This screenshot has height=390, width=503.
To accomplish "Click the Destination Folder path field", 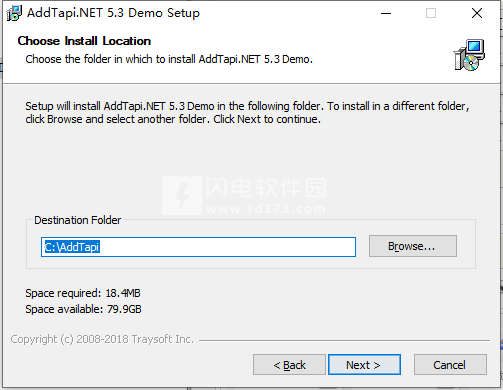I will [198, 247].
